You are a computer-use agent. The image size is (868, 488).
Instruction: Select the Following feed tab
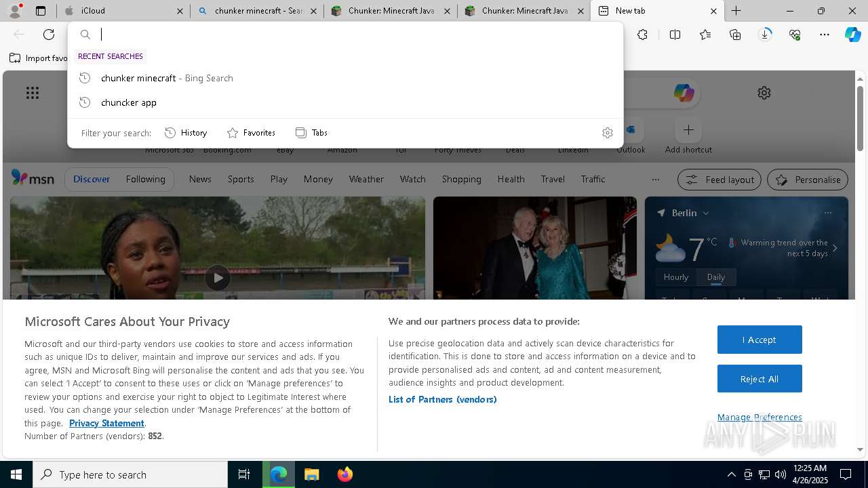tap(145, 179)
